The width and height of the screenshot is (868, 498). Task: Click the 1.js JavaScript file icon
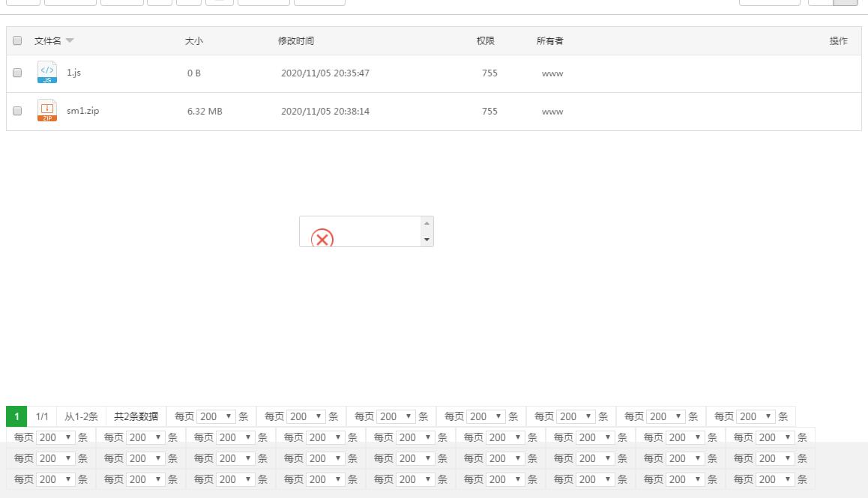pos(47,73)
